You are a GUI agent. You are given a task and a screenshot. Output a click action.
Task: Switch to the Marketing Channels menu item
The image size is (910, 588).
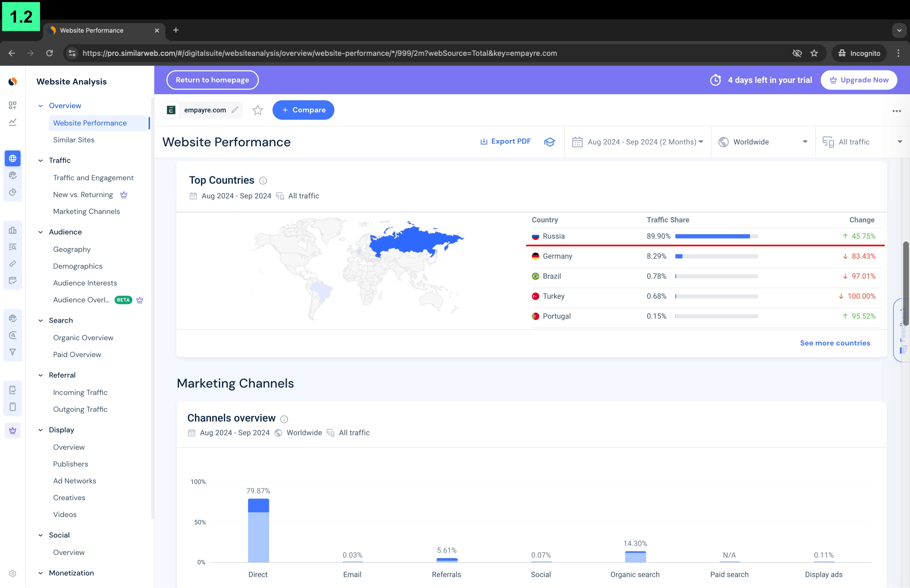pyautogui.click(x=87, y=211)
